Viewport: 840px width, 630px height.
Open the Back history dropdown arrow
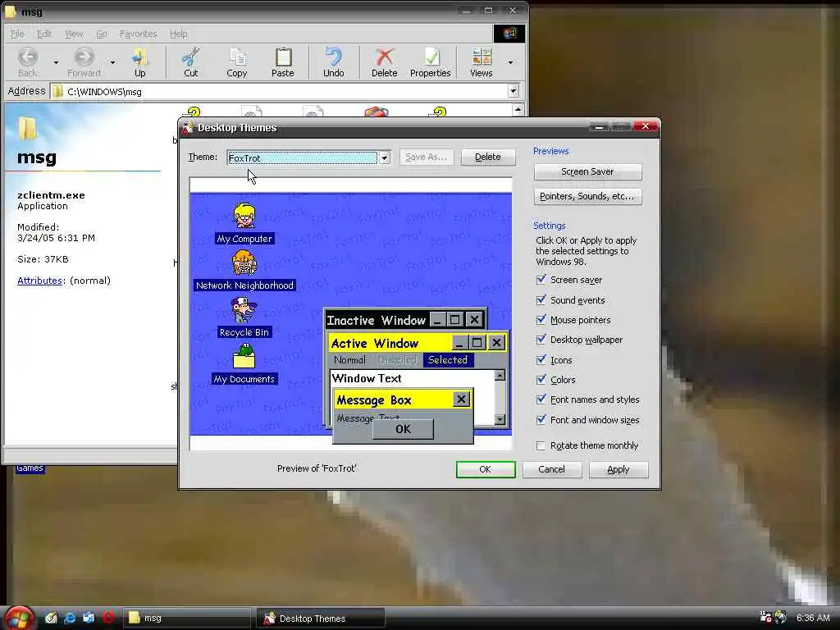[x=56, y=62]
